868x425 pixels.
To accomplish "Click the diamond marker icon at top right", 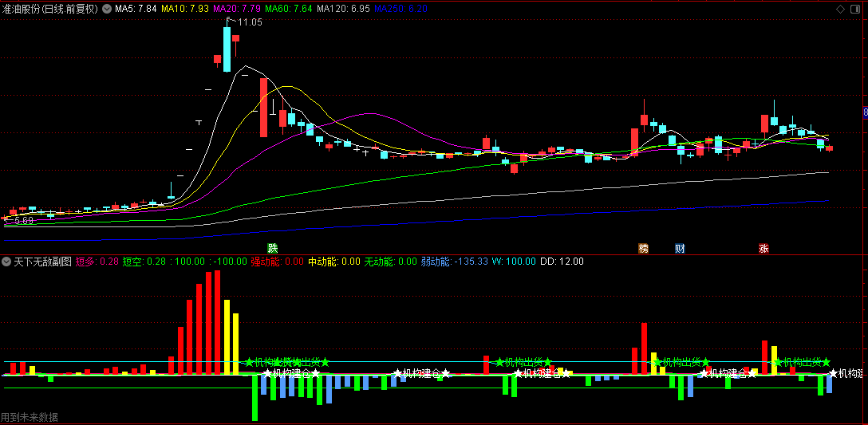I will [840, 9].
